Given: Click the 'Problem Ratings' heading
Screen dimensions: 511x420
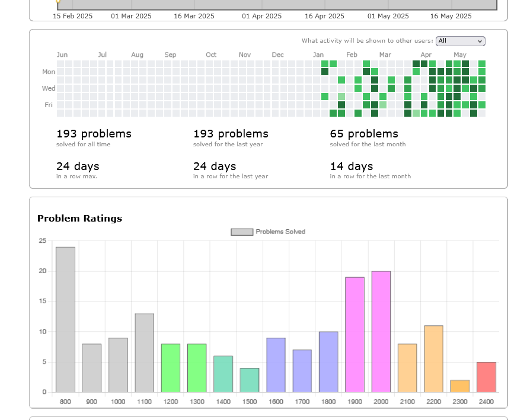Looking at the screenshot, I should (x=80, y=219).
